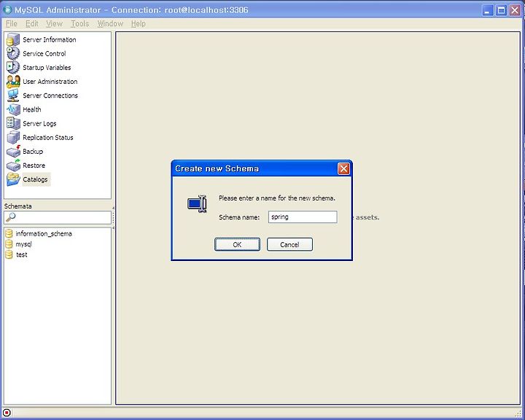Screen dimensions: 525x420
Task: Open the Server Connections monitor icon
Action: coord(13,96)
